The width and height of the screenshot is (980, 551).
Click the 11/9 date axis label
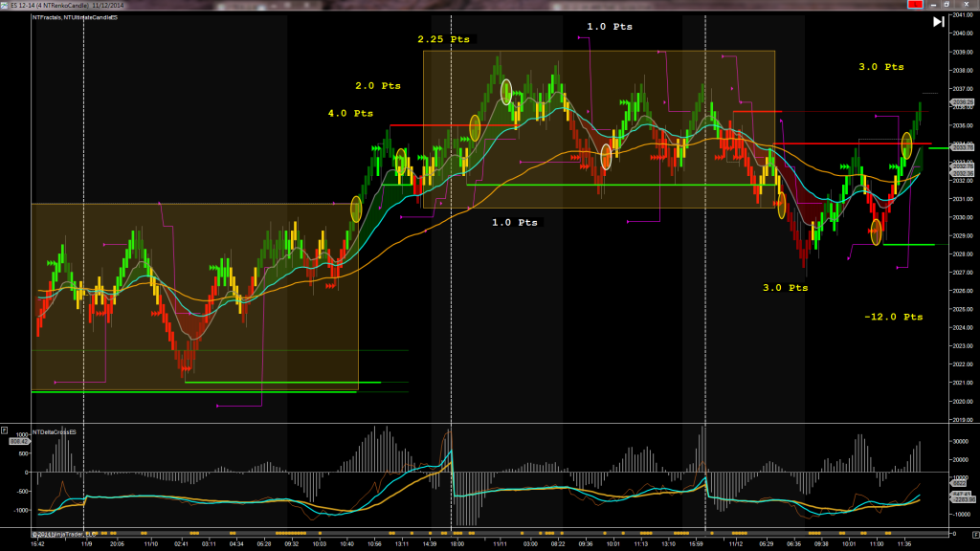click(x=87, y=544)
